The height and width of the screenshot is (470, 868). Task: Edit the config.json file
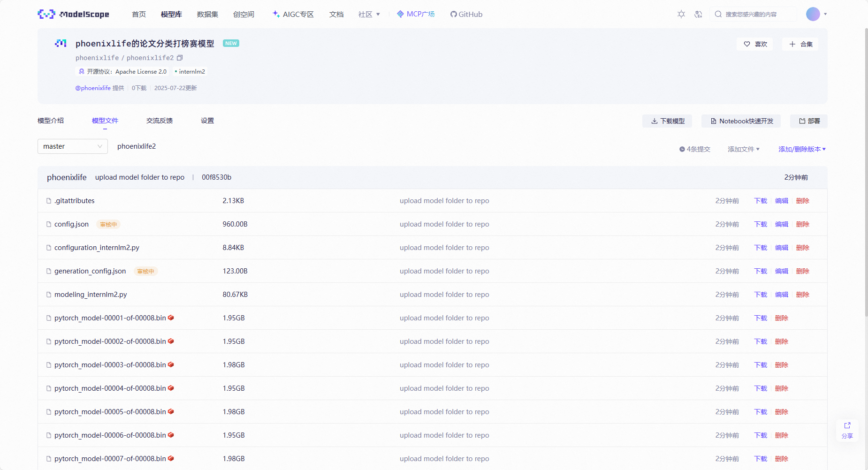coord(782,224)
